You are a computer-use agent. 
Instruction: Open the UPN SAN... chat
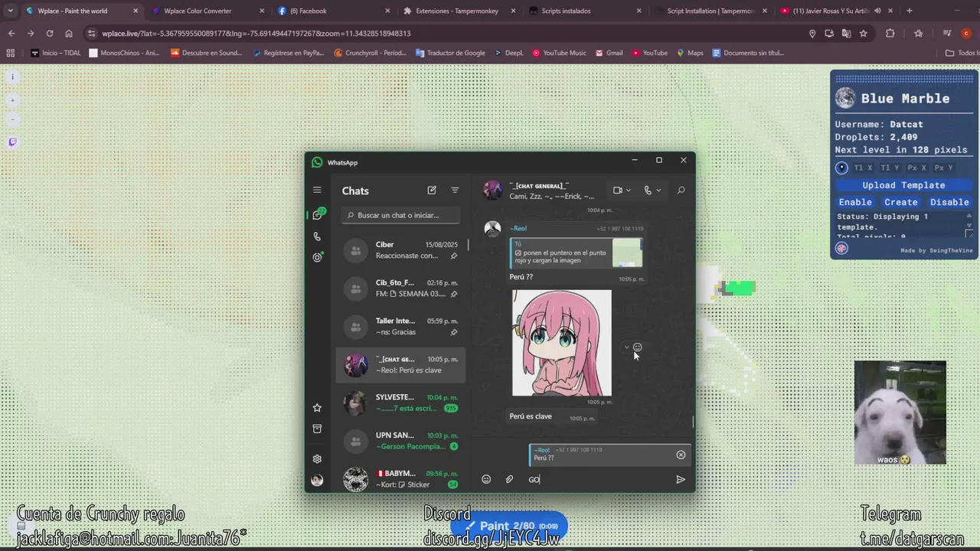[400, 441]
